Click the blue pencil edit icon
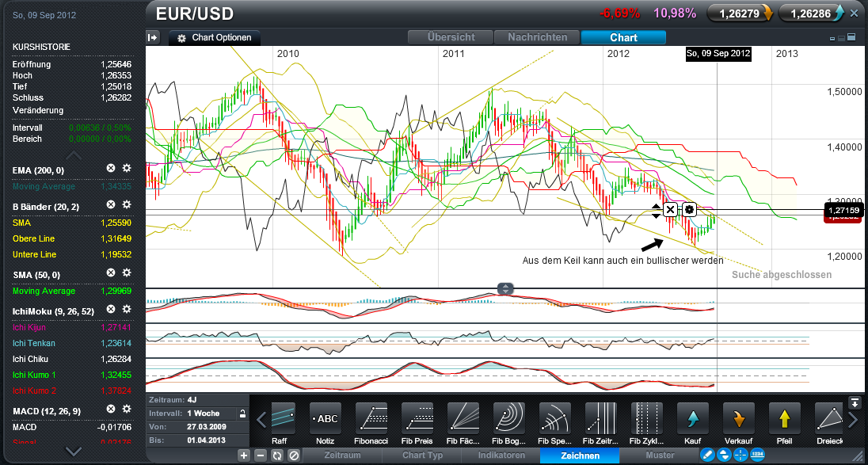Viewport: 868px width, 465px height. (x=706, y=455)
